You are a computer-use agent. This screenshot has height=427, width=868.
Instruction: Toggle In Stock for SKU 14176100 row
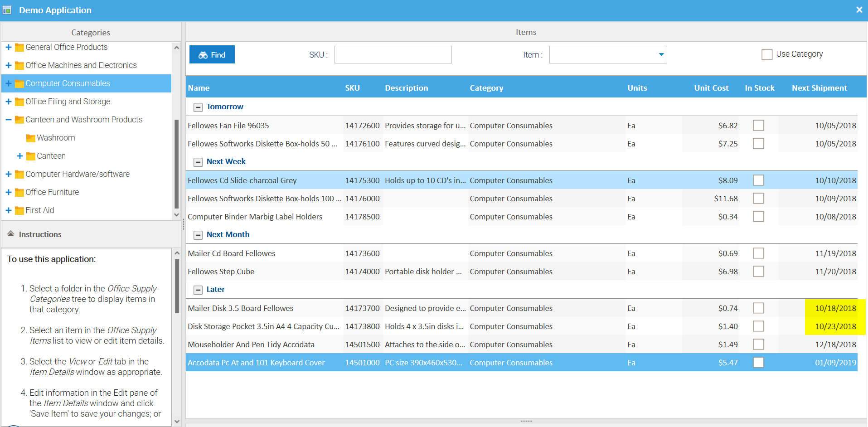(758, 143)
